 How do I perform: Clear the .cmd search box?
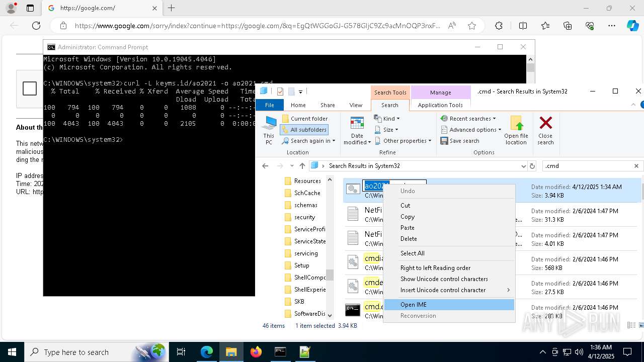pos(636,166)
